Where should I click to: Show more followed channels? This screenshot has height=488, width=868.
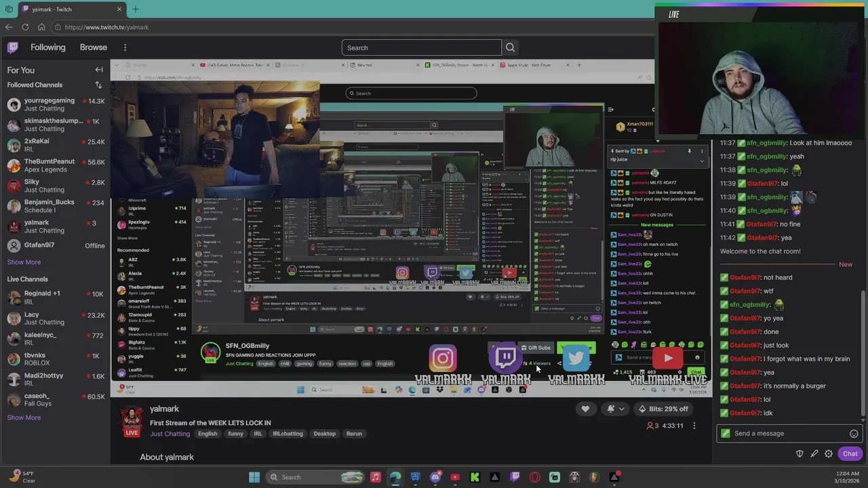[24, 262]
